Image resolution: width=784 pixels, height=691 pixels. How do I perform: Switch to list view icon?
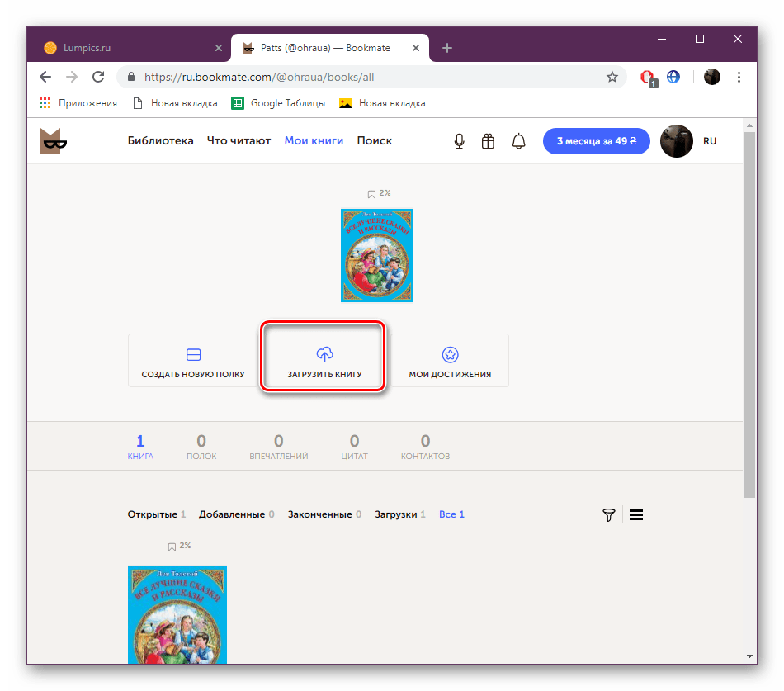pyautogui.click(x=636, y=515)
